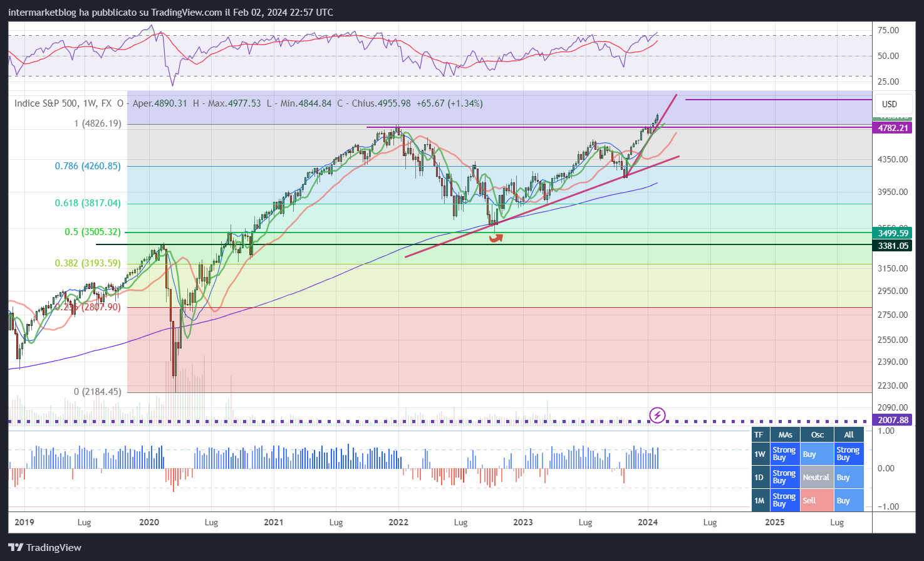This screenshot has width=924, height=561.
Task: Click the 3150.00 price scale label
Action: pyautogui.click(x=893, y=268)
